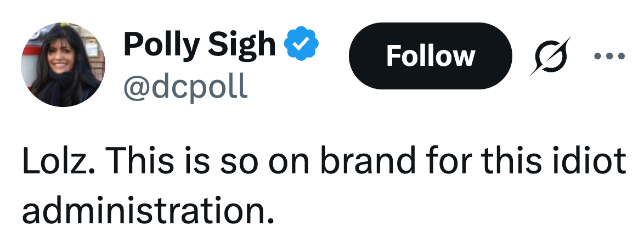Click the circular avatar left of the name

pos(63,65)
